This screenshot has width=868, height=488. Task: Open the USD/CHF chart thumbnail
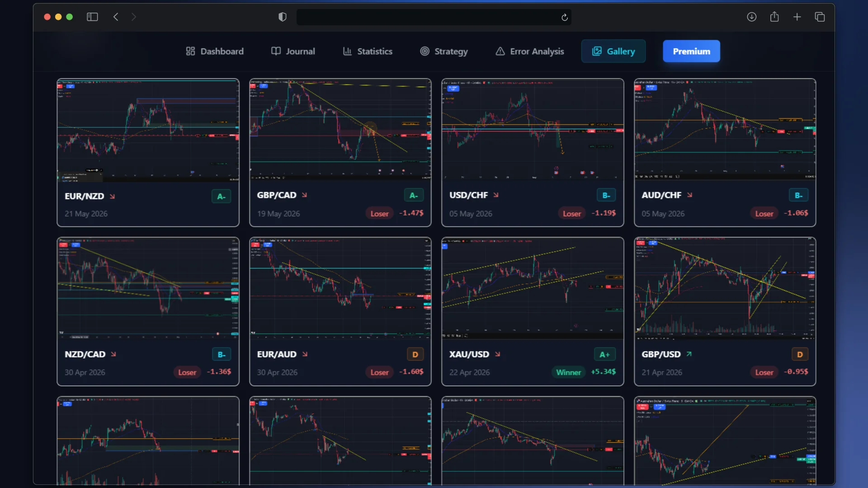click(x=533, y=130)
